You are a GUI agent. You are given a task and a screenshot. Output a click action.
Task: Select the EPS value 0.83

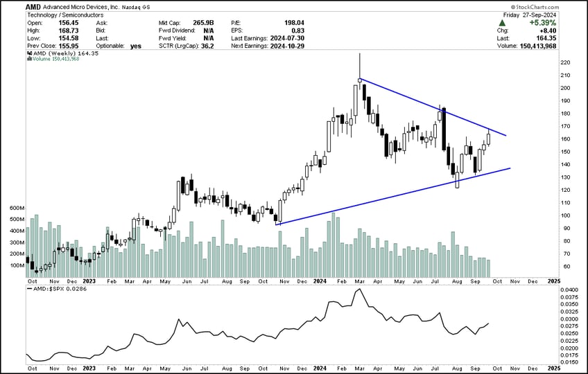tap(297, 30)
